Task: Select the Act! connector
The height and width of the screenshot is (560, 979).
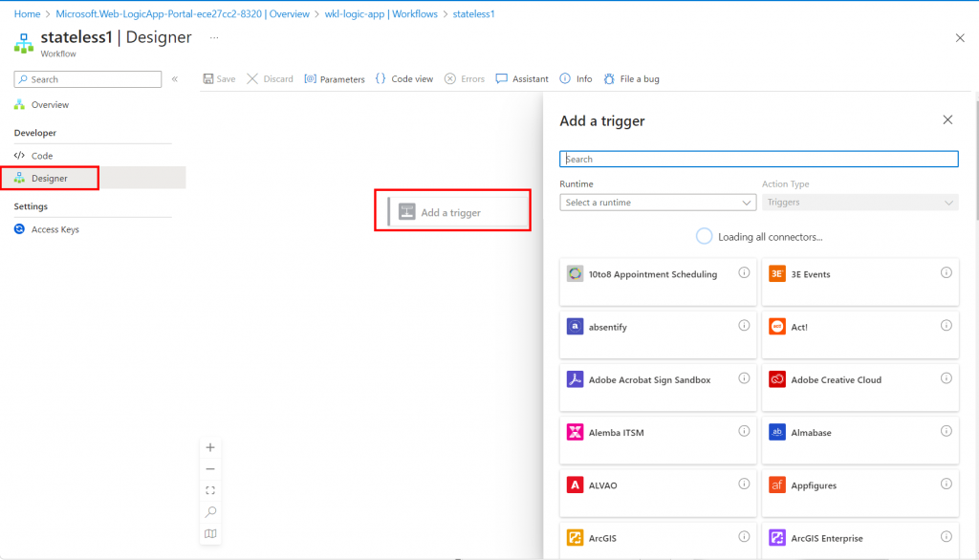Action: point(860,335)
